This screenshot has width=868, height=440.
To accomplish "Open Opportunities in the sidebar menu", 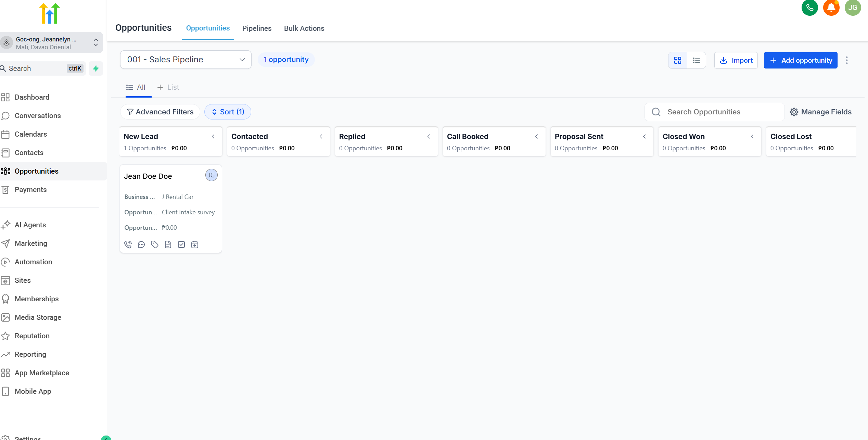I will tap(53, 171).
